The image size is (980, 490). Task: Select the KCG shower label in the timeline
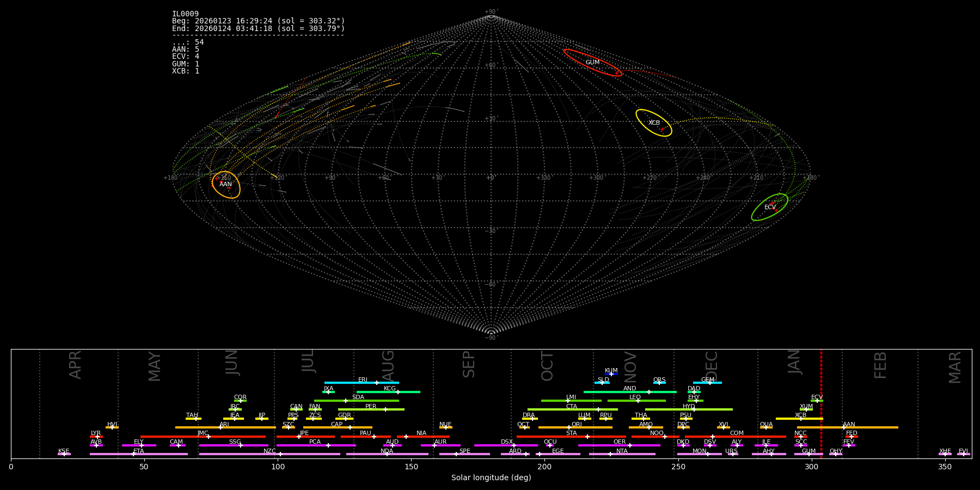pos(390,389)
